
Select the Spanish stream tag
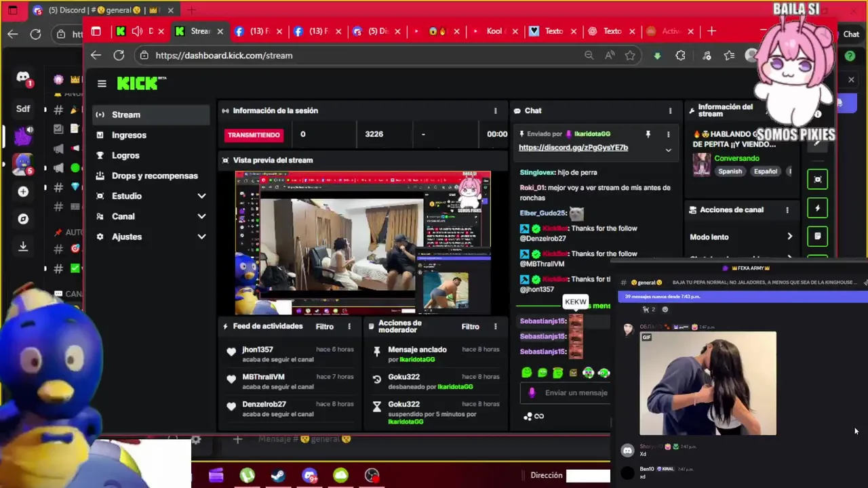(x=730, y=171)
